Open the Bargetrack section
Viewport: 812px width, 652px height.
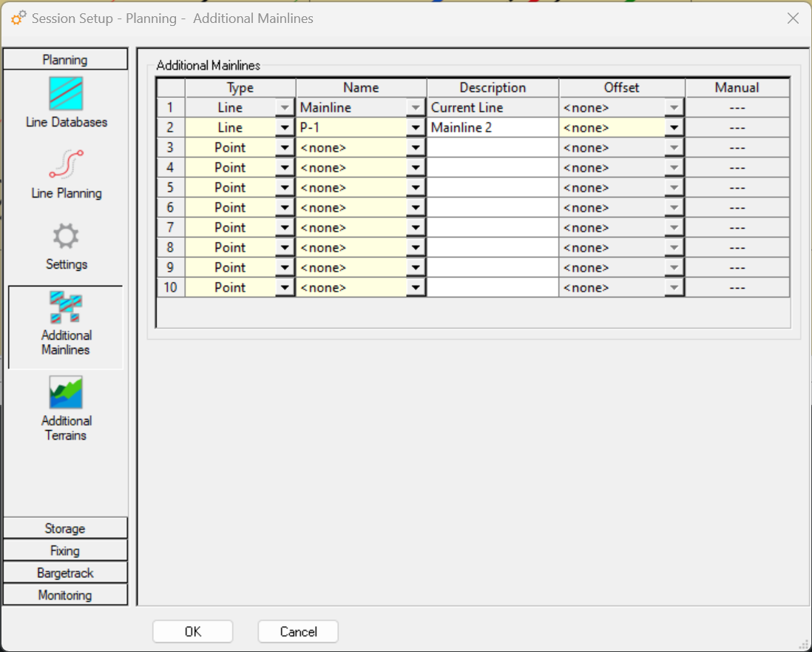point(65,573)
